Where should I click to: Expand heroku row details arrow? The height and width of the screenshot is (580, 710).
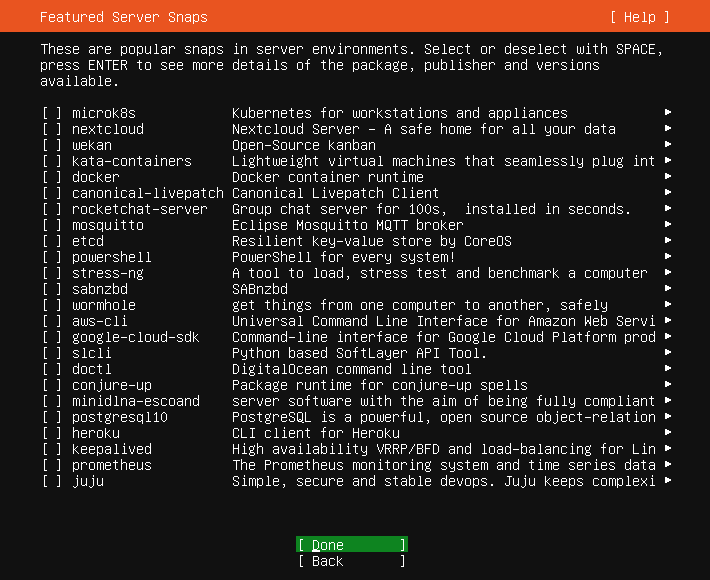click(668, 432)
